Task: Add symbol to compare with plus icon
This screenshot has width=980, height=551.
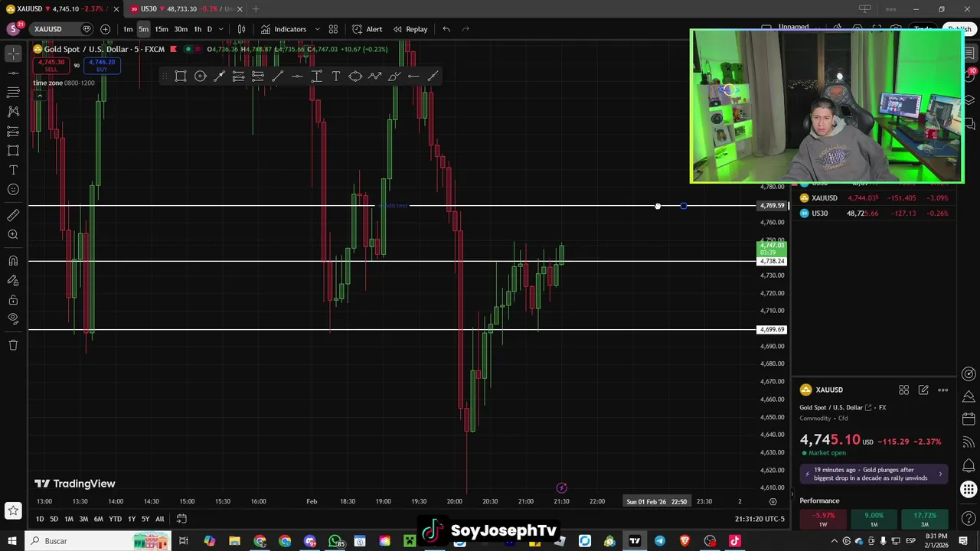Action: pos(105,29)
